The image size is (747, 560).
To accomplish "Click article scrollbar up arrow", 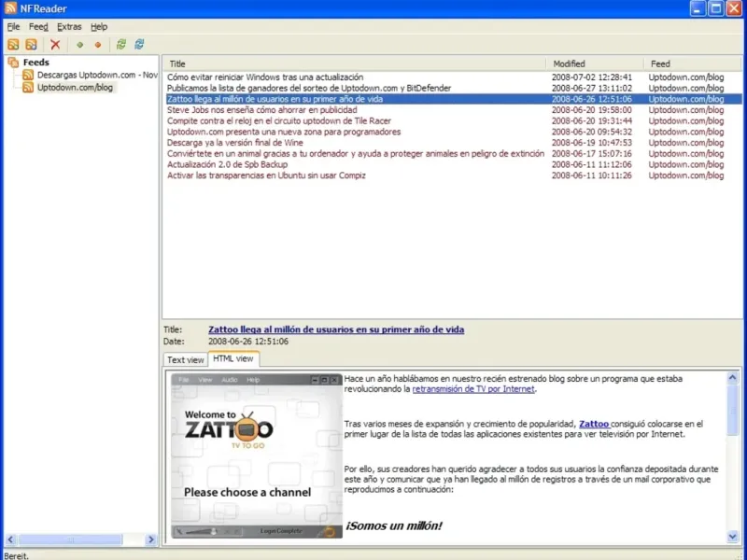I will (x=733, y=378).
